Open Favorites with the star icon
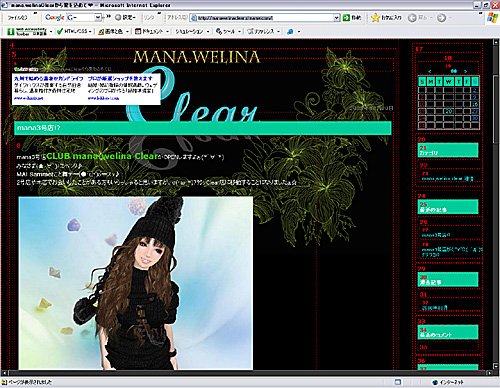The width and height of the screenshot is (500, 388). 386,18
